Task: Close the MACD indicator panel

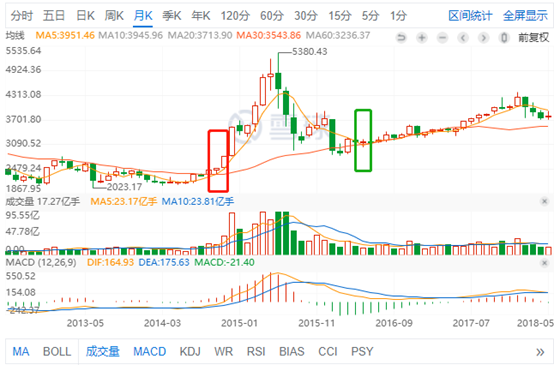Action: (544, 263)
